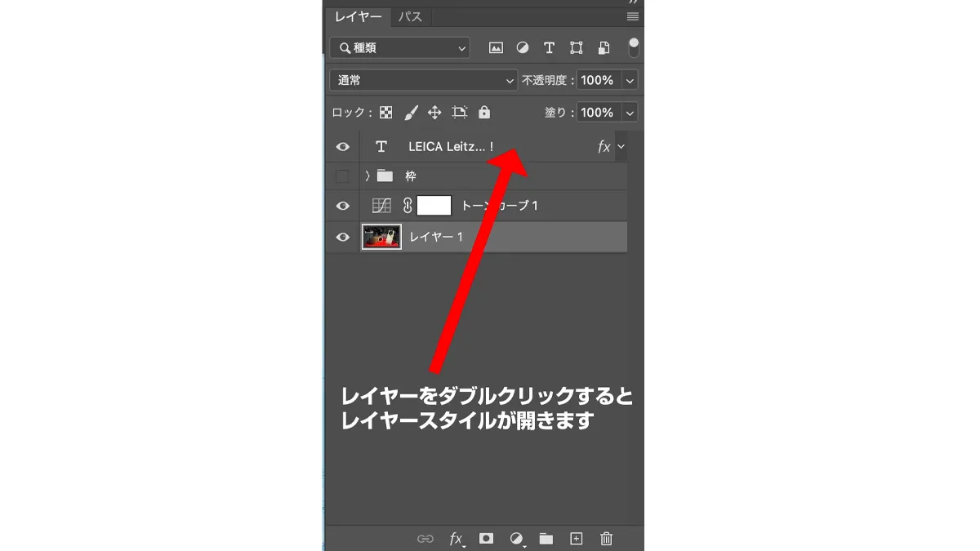Open the 通常 blend mode dropdown
Viewport: 980px width, 551px height.
423,80
